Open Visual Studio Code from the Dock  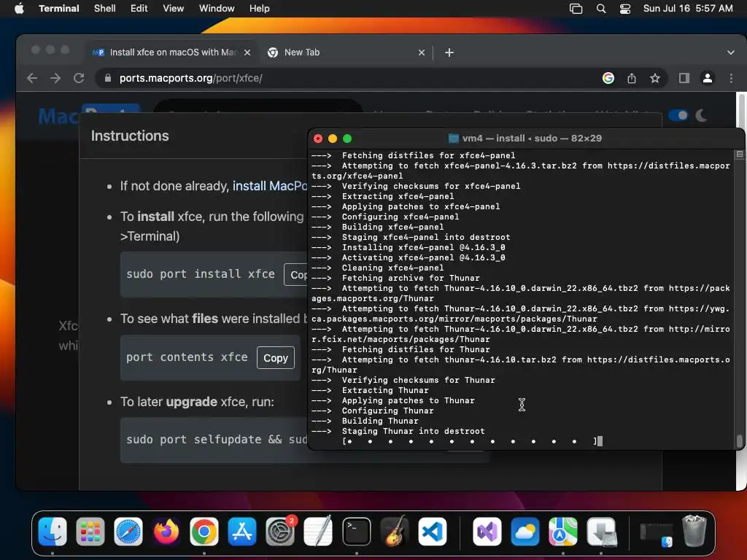pos(432,532)
